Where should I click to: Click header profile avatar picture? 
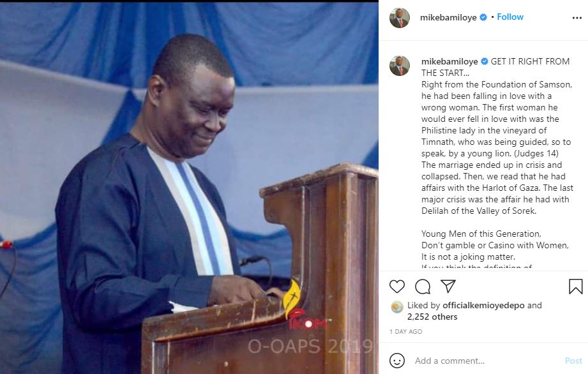[x=400, y=18]
